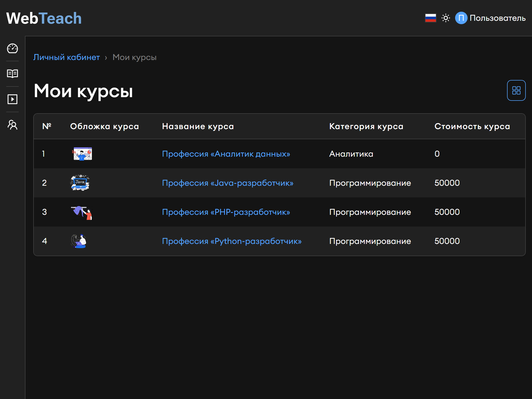This screenshot has height=399, width=532.
Task: Click the WebTeach logo
Action: [44, 18]
